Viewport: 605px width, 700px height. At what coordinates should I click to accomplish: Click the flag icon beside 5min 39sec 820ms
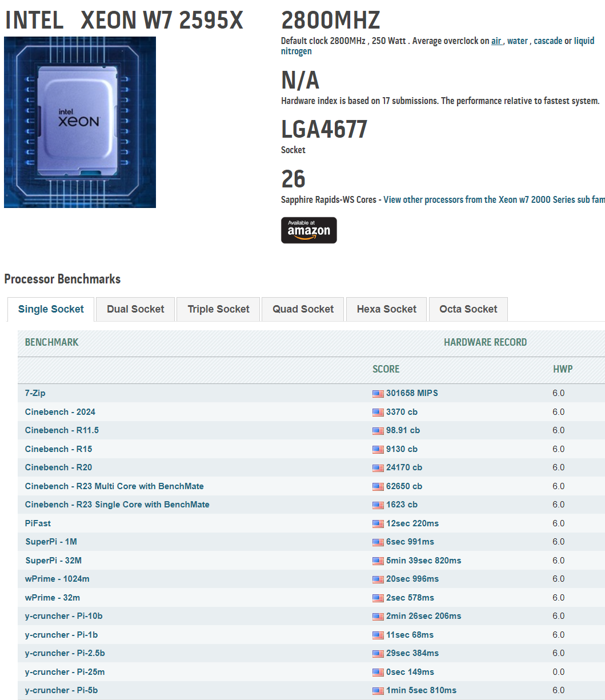coord(378,561)
